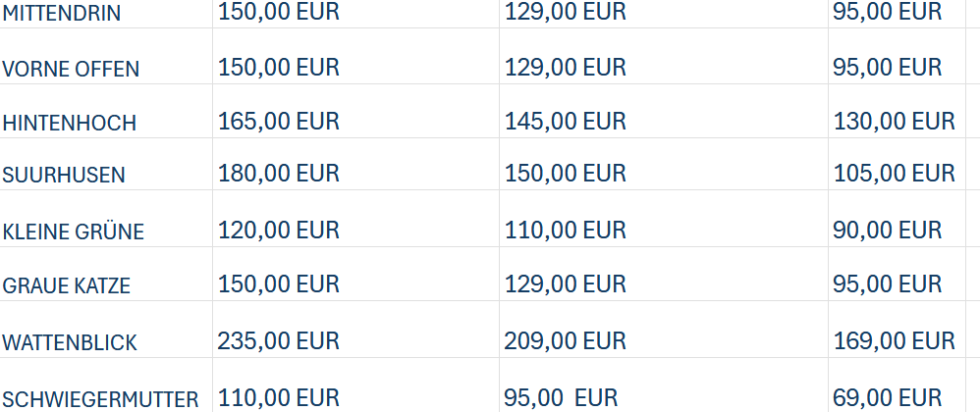This screenshot has height=412, width=980.
Task: Select the 105,00 EUR cell for SUURHUSEN
Action: [893, 174]
